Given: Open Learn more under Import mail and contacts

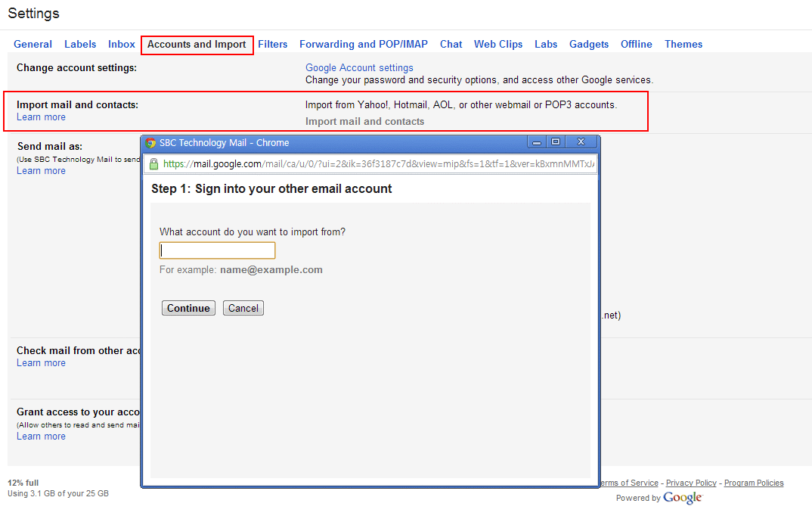Looking at the screenshot, I should [x=41, y=117].
